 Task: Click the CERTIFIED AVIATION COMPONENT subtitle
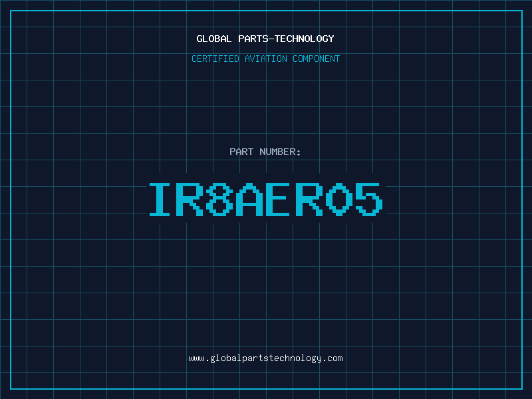tap(265, 59)
